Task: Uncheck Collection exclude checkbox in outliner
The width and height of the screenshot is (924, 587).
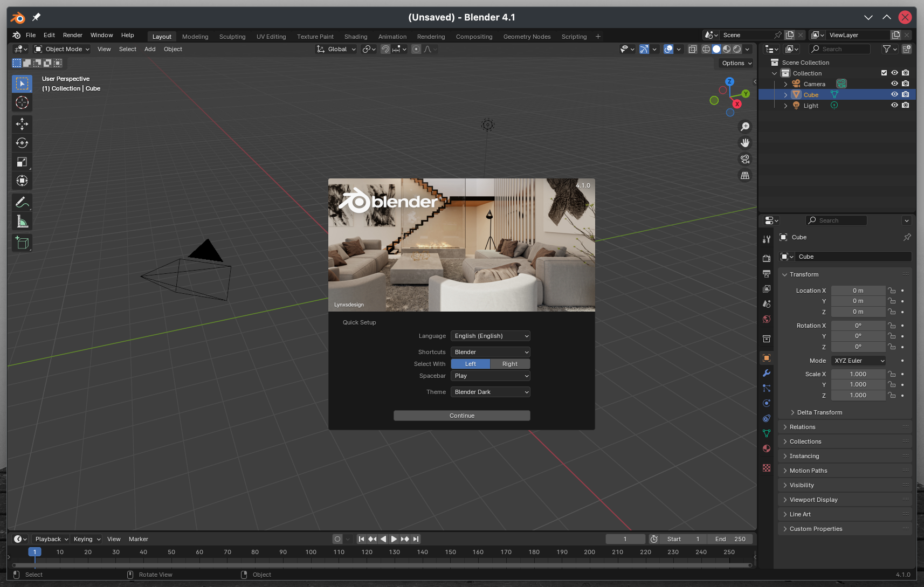Action: coord(884,73)
